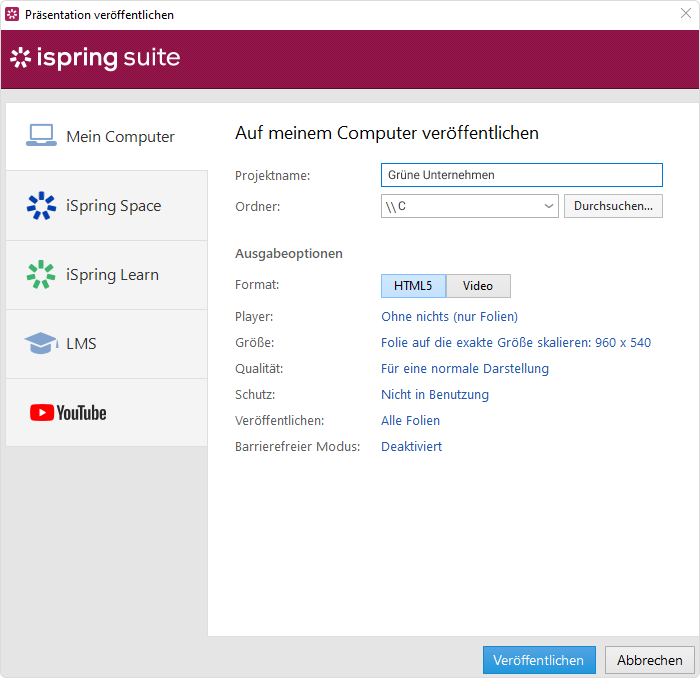700x678 pixels.
Task: Choose the YouTube wordmark text
Action: click(82, 413)
